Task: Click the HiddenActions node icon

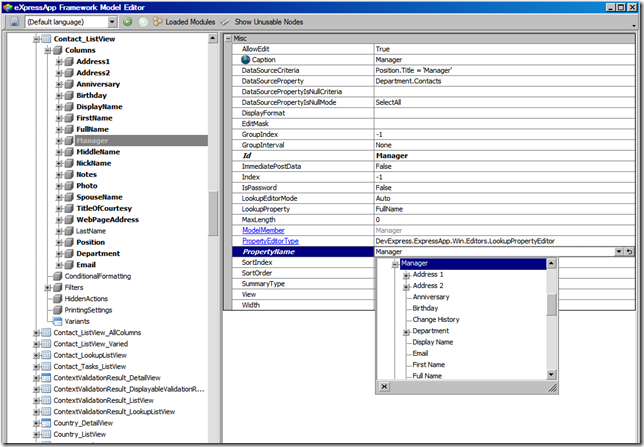Action: [x=58, y=299]
